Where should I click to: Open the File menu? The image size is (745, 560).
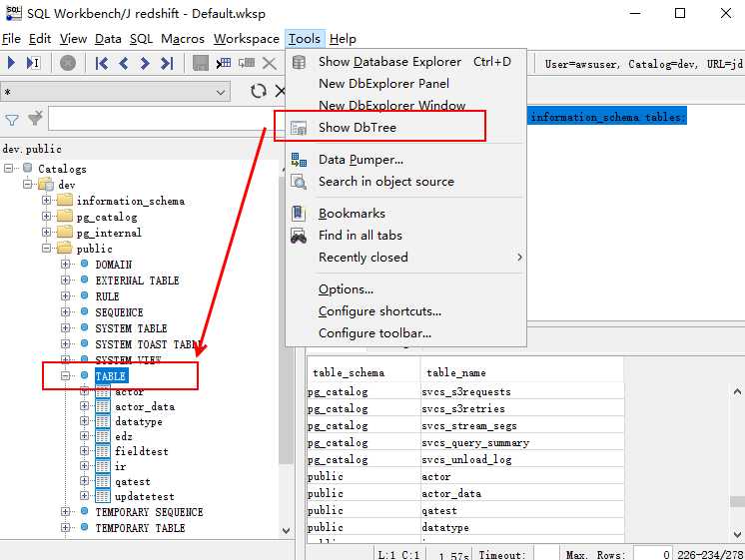(11, 39)
